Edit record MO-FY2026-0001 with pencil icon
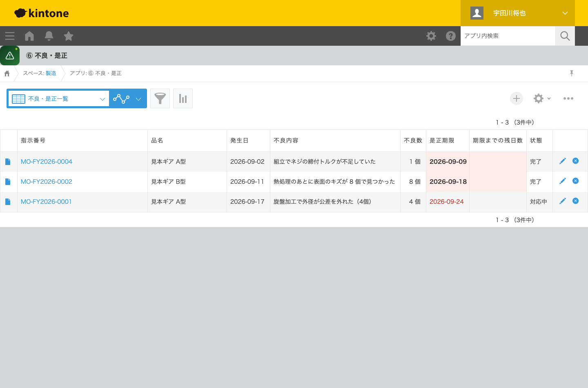This screenshot has width=588, height=388. (563, 201)
